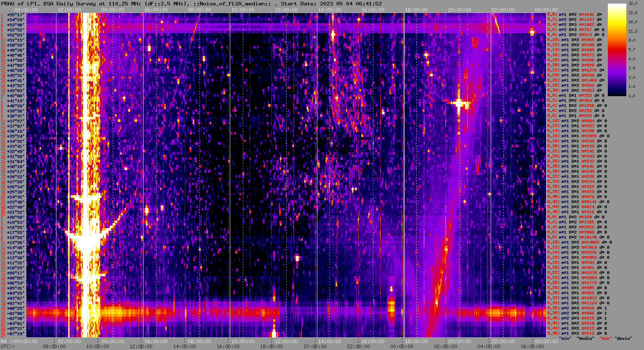Select the +35°24' declination label
The height and width of the screenshot is (350, 644).
coord(16,136)
